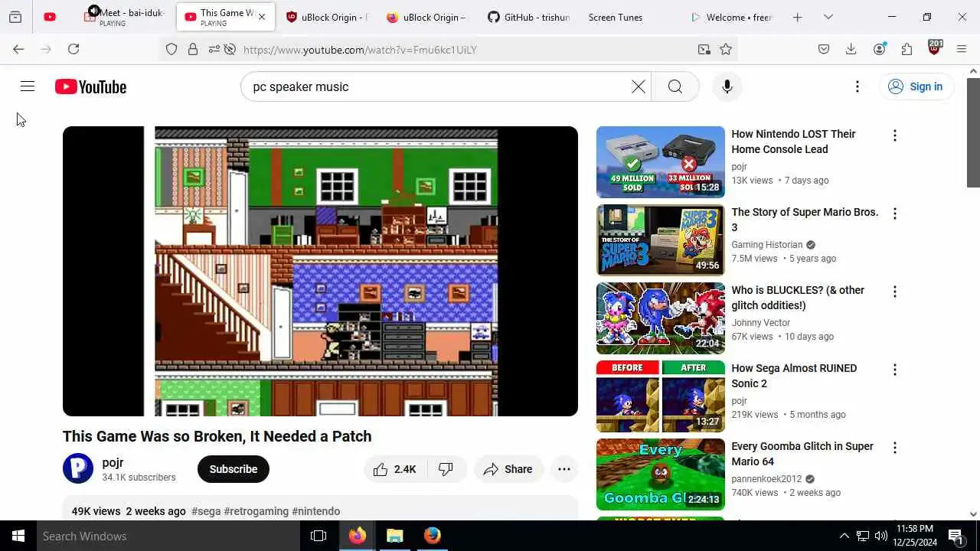The image size is (980, 551).
Task: Open the Windows Start menu
Action: click(18, 536)
